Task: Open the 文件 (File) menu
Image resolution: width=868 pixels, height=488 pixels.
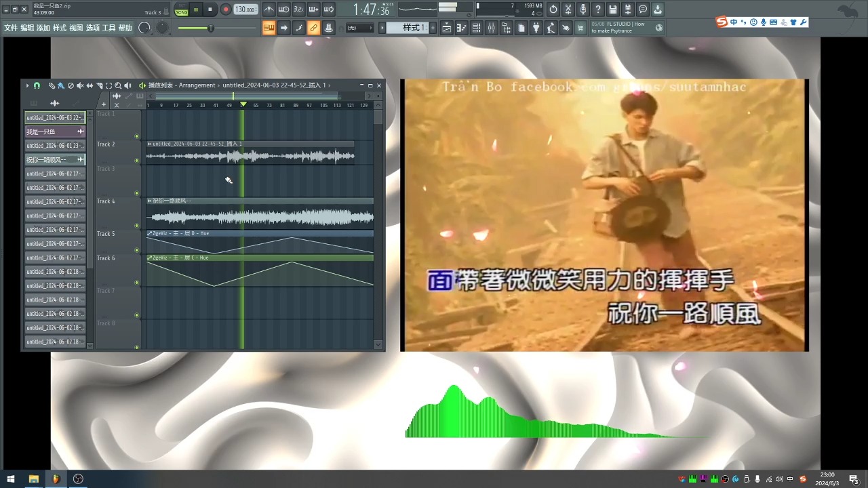Action: pos(11,28)
